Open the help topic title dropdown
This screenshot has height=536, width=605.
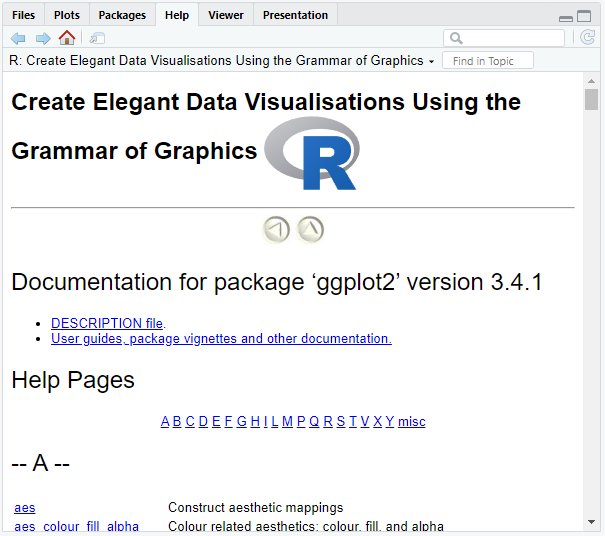431,61
